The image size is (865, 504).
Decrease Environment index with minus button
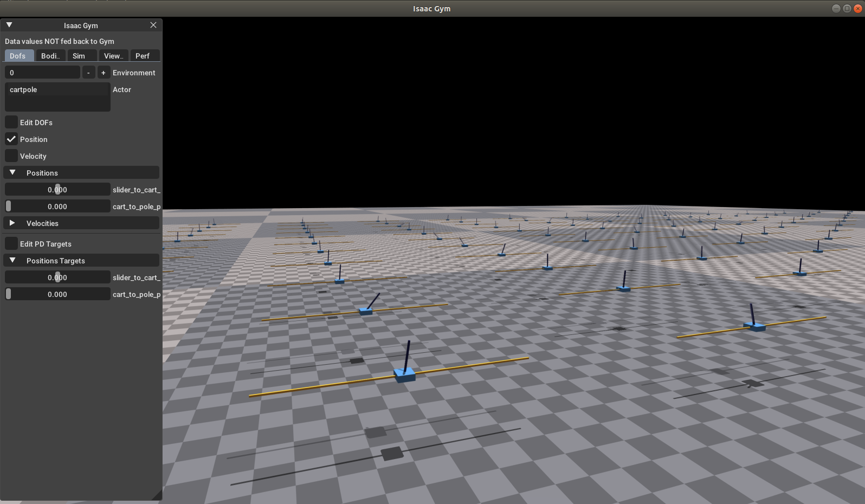(x=88, y=73)
